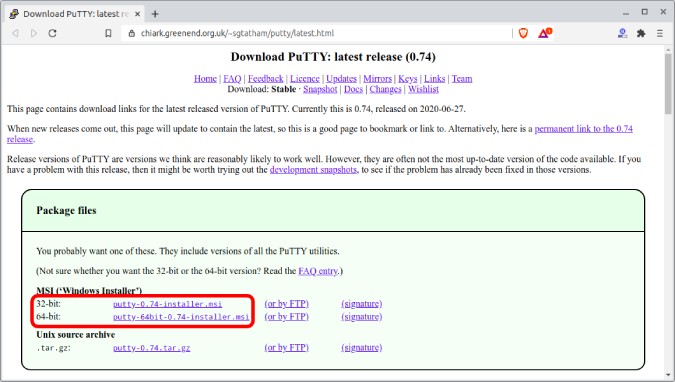Open the FAQ entry link
The width and height of the screenshot is (675, 382).
(318, 271)
